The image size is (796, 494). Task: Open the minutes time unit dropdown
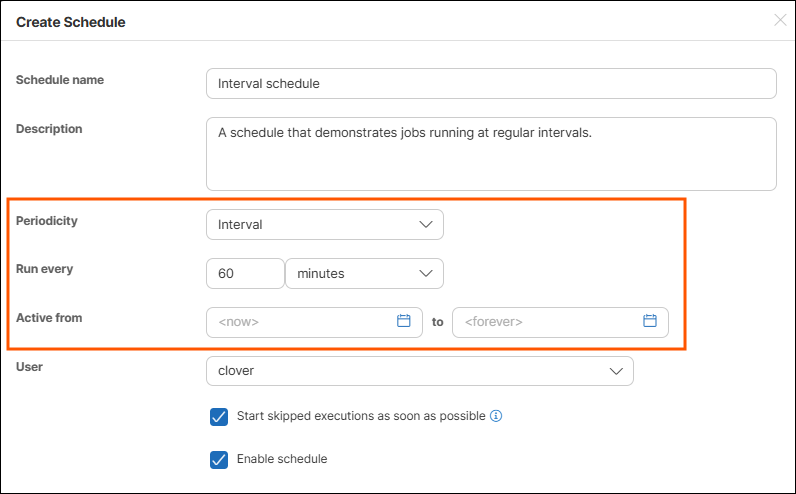click(x=364, y=273)
